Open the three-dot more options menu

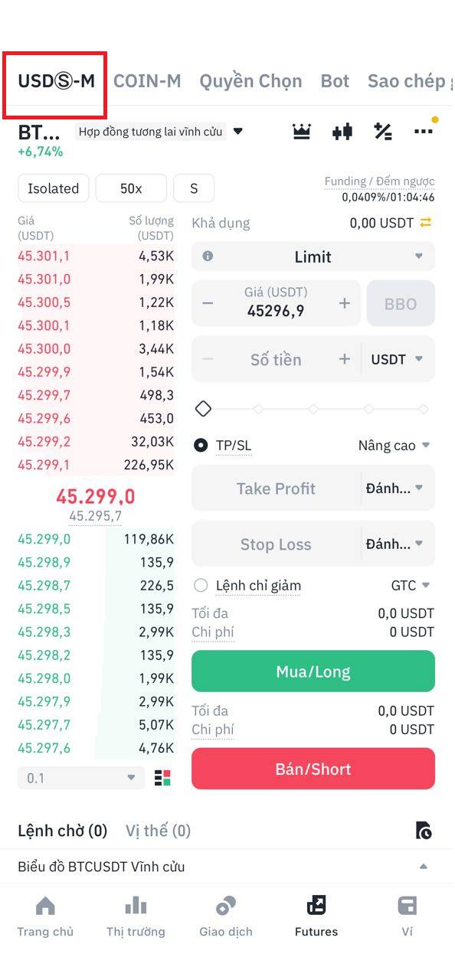click(x=424, y=132)
